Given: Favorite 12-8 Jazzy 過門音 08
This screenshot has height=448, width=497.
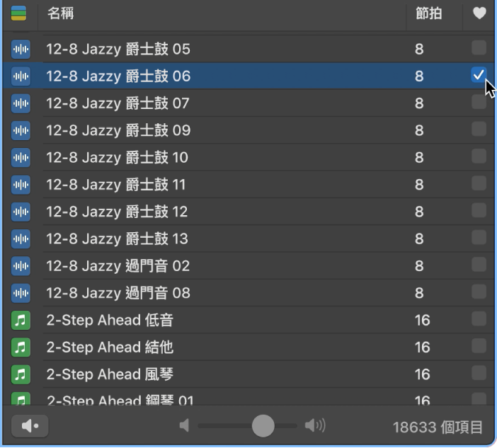Looking at the screenshot, I should [479, 292].
